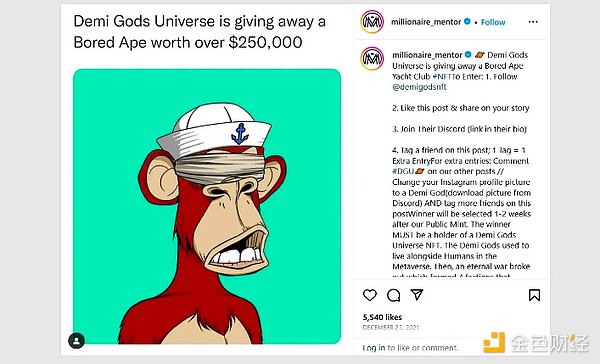Viewport: 600px width, 364px height.
Task: Click the #NFT hashtag in caption
Action: click(441, 77)
